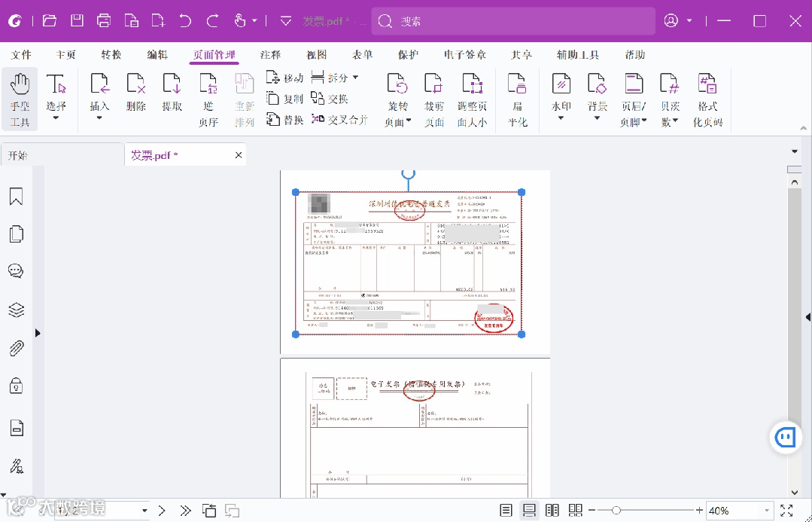Zoom out with the minus button
Screen dimensions: 812x522
pos(592,511)
